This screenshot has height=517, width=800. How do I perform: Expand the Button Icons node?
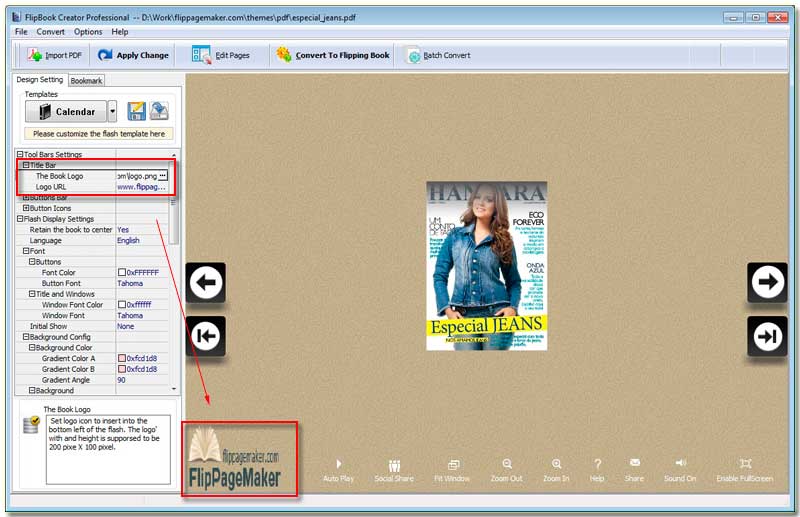[x=26, y=208]
